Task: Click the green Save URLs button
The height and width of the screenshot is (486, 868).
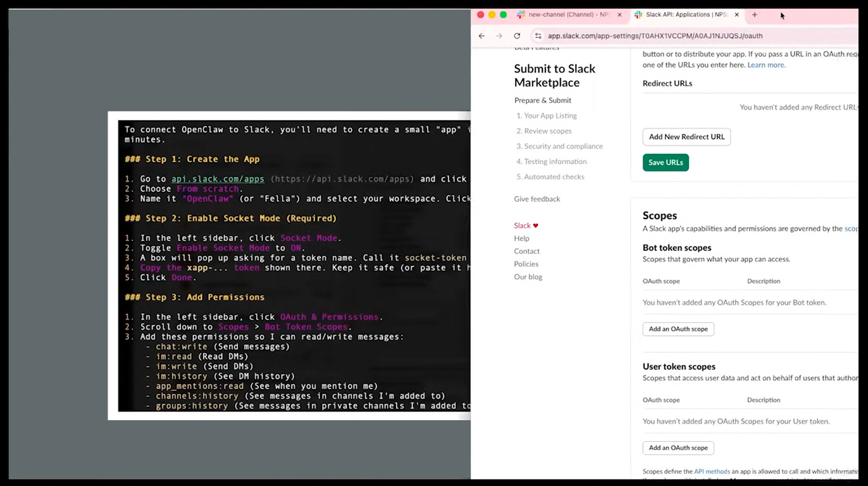Action: tap(666, 163)
